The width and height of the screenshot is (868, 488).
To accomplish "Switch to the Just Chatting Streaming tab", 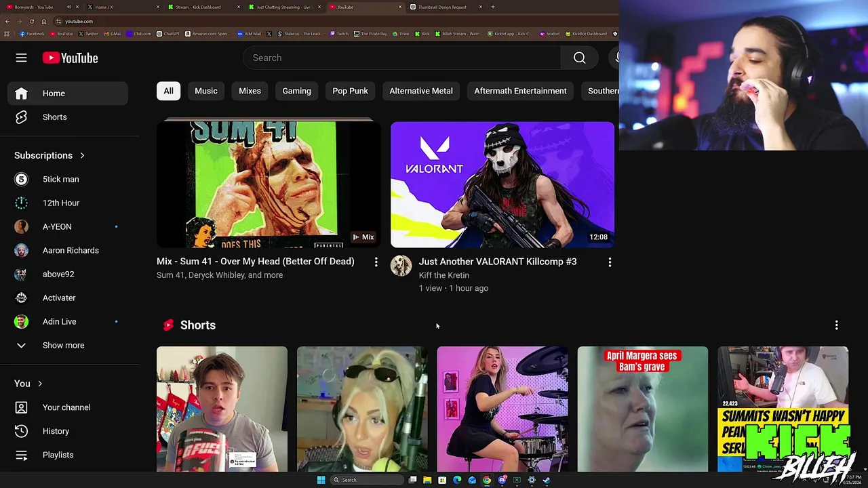I will 285,7.
